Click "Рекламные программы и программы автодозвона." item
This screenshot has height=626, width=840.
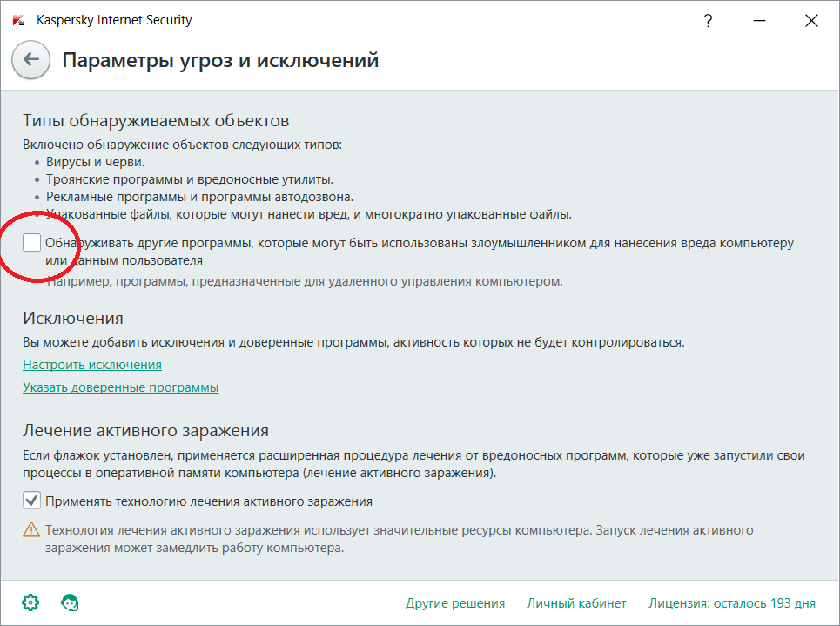200,197
